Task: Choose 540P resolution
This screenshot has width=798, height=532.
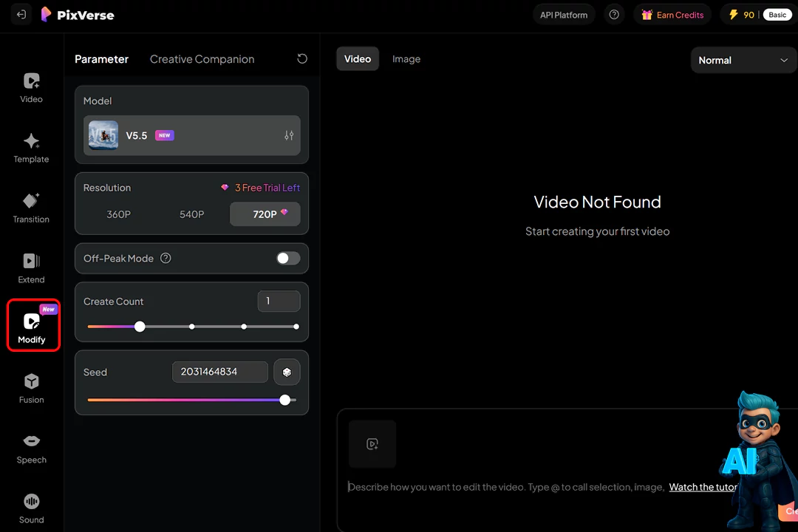Action: pyautogui.click(x=191, y=214)
